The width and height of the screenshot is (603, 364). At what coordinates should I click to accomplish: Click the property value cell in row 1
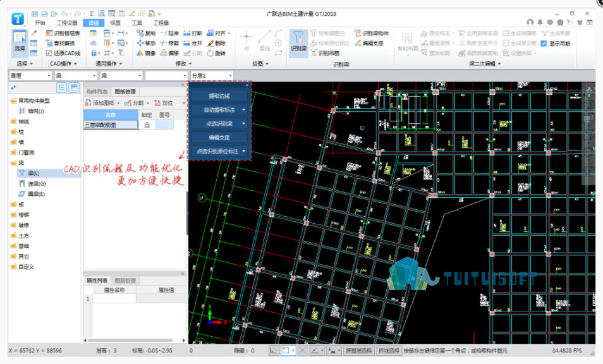click(161, 299)
